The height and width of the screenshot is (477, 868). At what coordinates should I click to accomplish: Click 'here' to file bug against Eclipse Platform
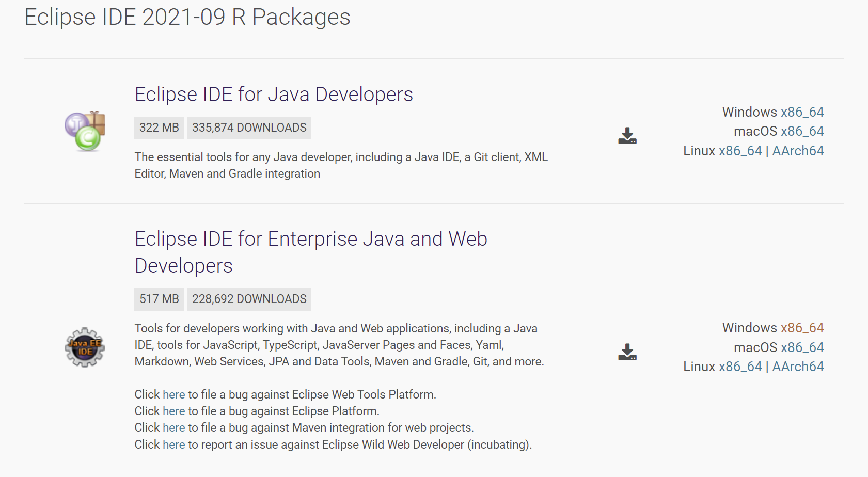pyautogui.click(x=173, y=411)
